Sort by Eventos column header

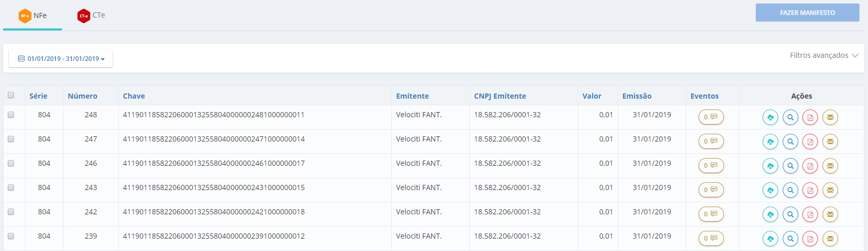pyautogui.click(x=704, y=96)
